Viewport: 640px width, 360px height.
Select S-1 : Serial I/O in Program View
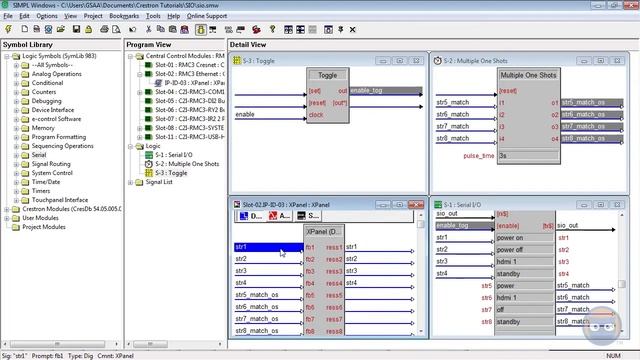point(173,155)
